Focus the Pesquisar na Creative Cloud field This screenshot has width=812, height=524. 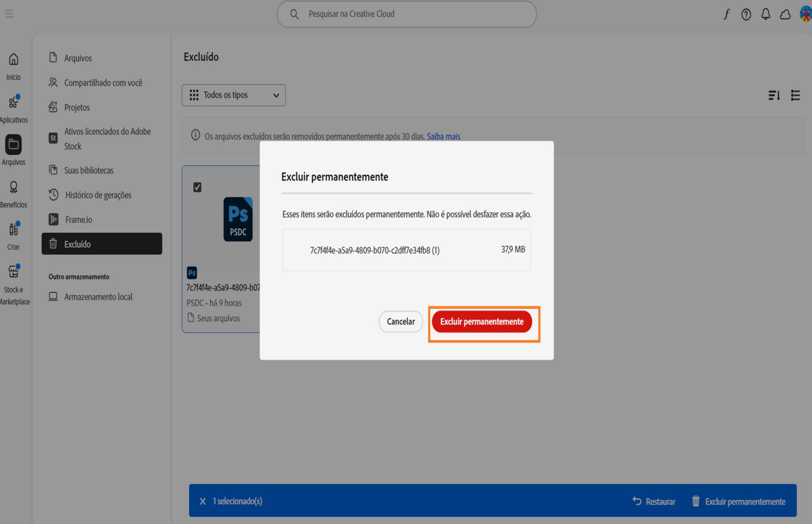(407, 14)
